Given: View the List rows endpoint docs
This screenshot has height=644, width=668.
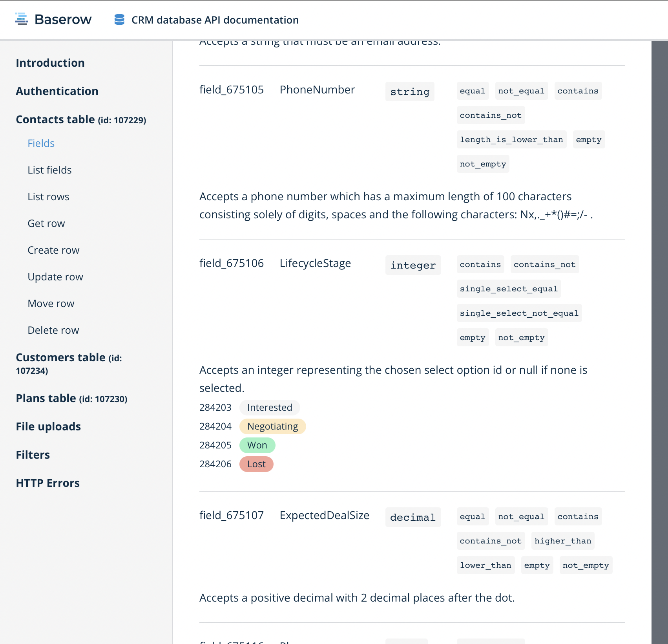Looking at the screenshot, I should [48, 196].
